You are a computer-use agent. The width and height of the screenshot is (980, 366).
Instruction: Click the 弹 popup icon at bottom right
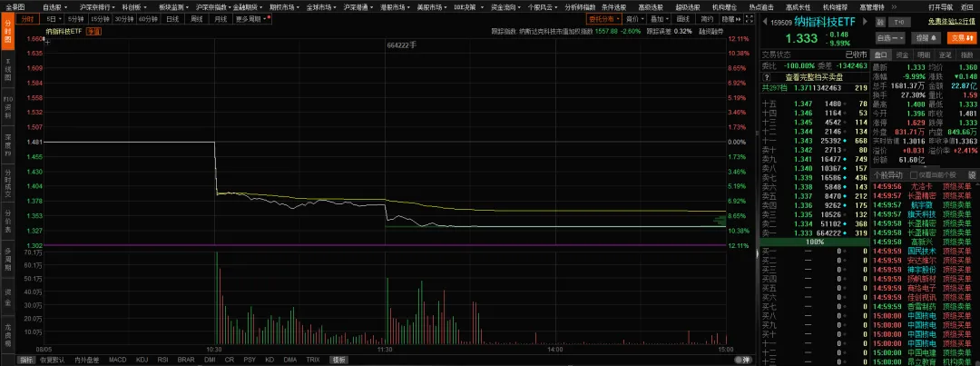744,360
